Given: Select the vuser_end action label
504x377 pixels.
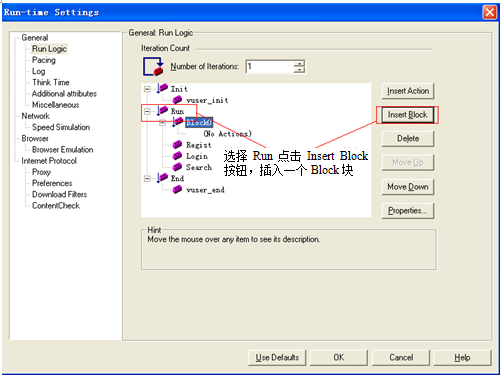Looking at the screenshot, I should tap(205, 190).
